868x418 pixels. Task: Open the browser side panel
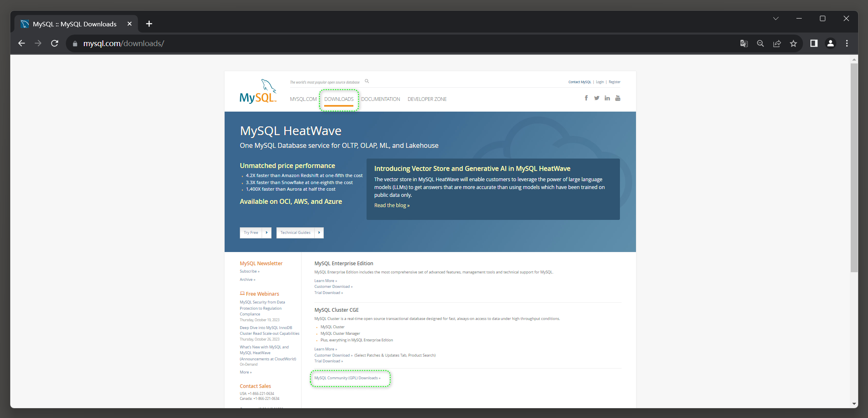(814, 43)
